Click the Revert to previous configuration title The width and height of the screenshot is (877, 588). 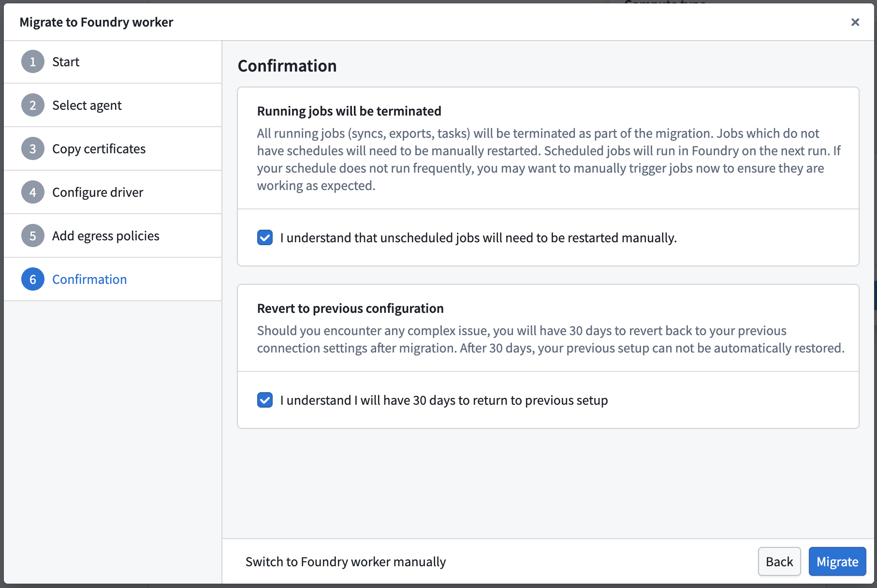pyautogui.click(x=351, y=309)
